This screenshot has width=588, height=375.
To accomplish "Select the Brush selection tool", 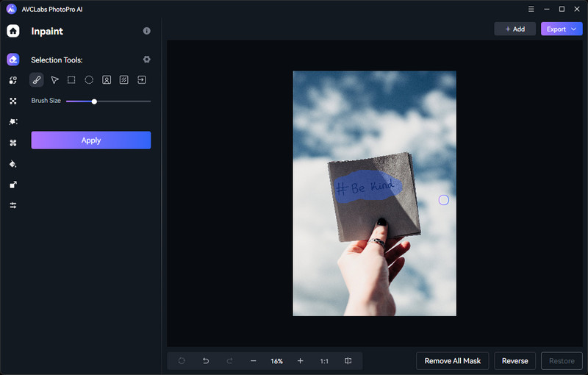I will (x=37, y=80).
